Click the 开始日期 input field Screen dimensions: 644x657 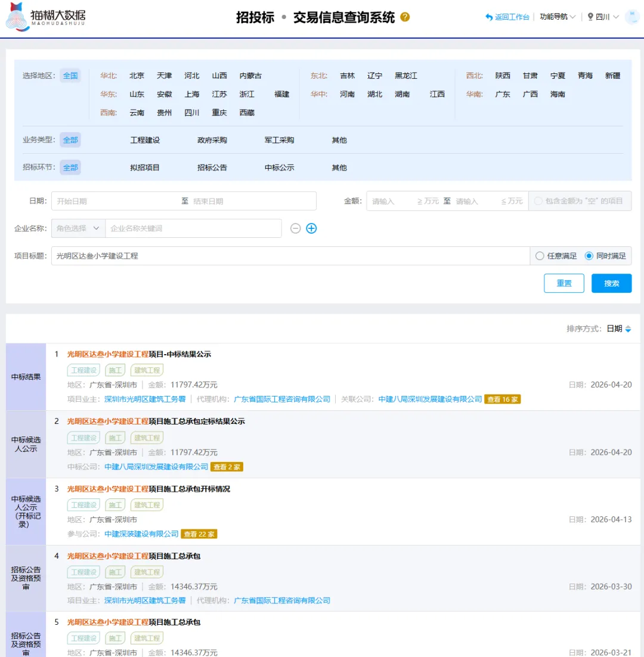point(115,201)
